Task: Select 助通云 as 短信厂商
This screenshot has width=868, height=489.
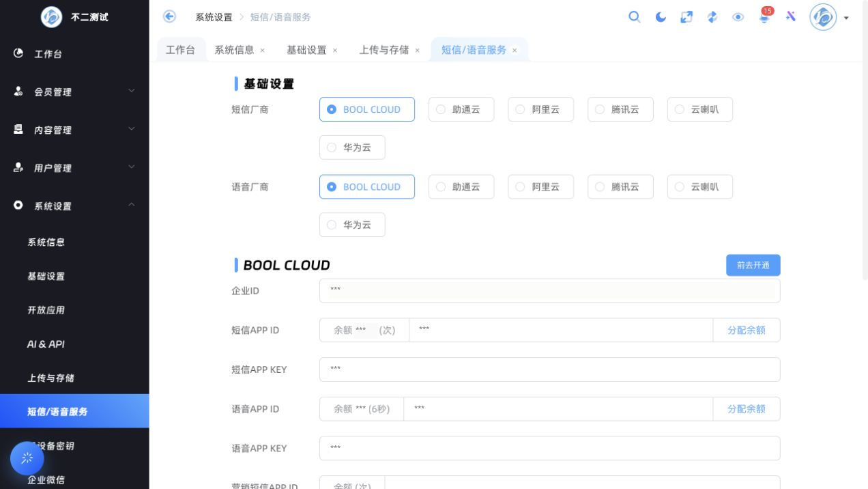Action: 461,109
